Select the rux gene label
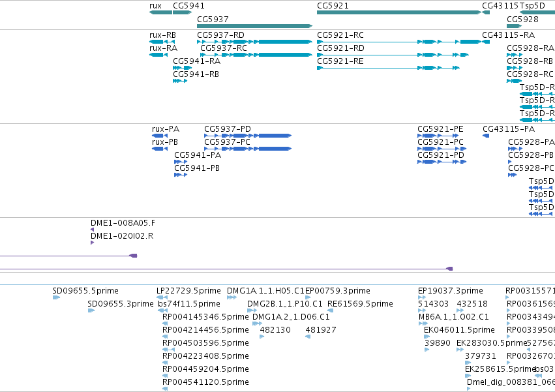This screenshot has width=555, height=392. (x=155, y=6)
